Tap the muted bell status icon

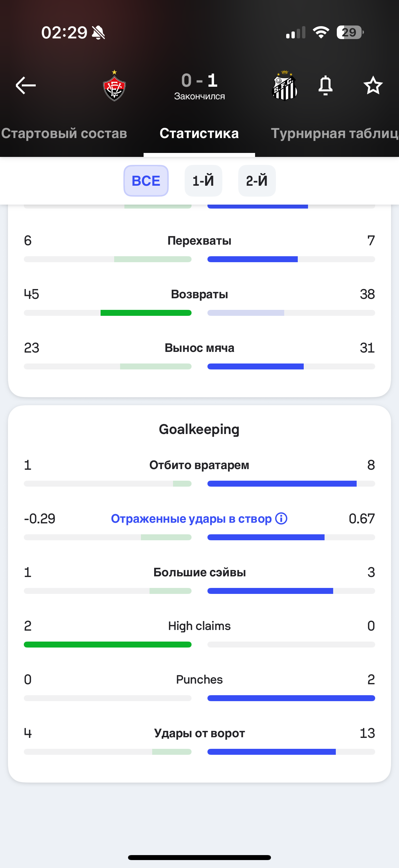pyautogui.click(x=98, y=33)
